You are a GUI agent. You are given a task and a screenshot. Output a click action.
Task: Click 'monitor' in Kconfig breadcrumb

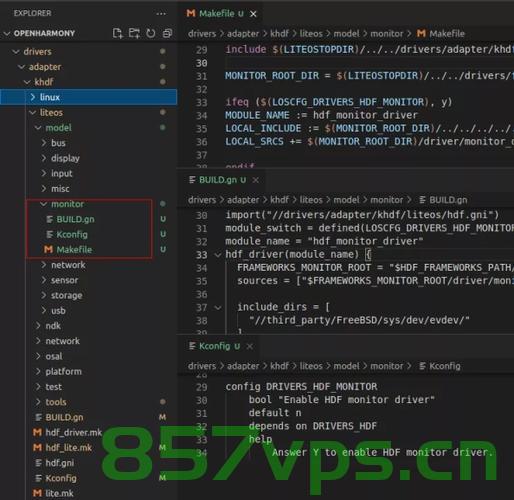point(387,366)
